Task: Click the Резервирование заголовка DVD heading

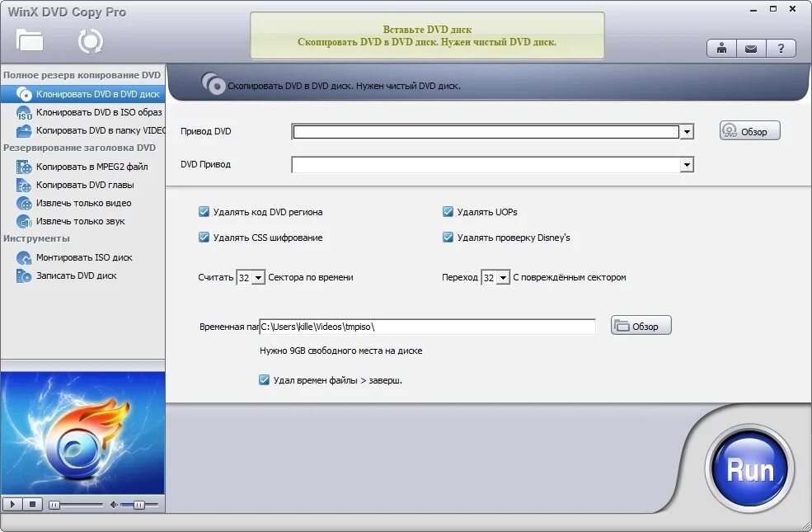Action: click(79, 148)
